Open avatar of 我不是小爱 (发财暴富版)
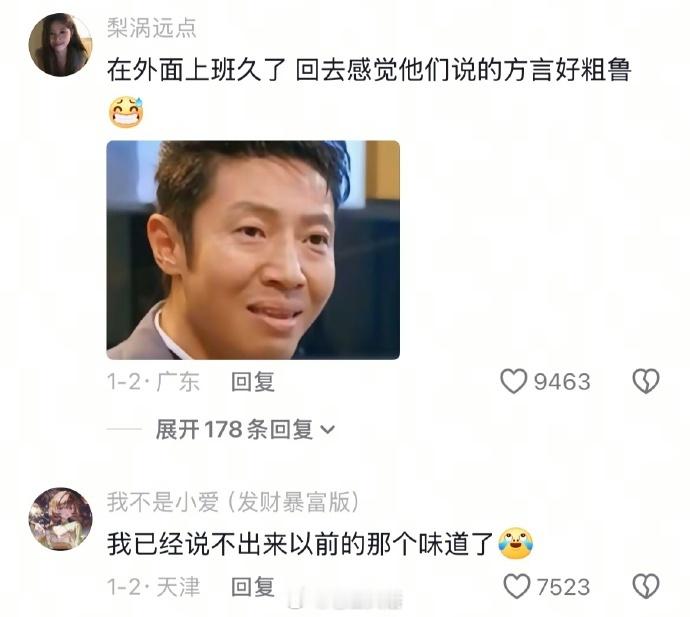 (60, 519)
